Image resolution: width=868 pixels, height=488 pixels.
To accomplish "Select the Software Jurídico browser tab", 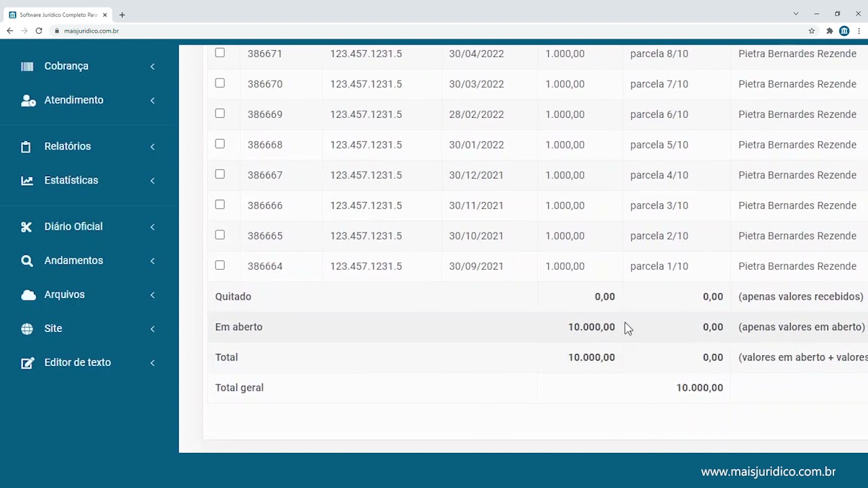I will (58, 14).
